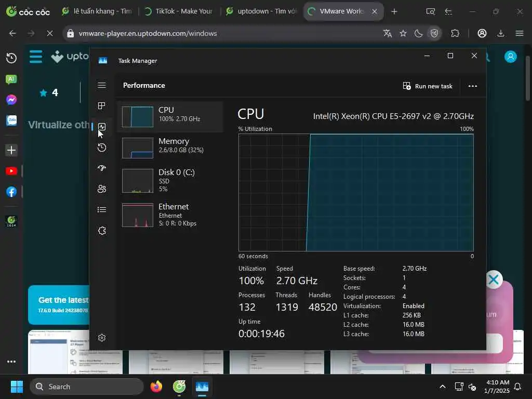The width and height of the screenshot is (532, 399).
Task: Toggle dark mode moon icon
Action: tap(419, 33)
